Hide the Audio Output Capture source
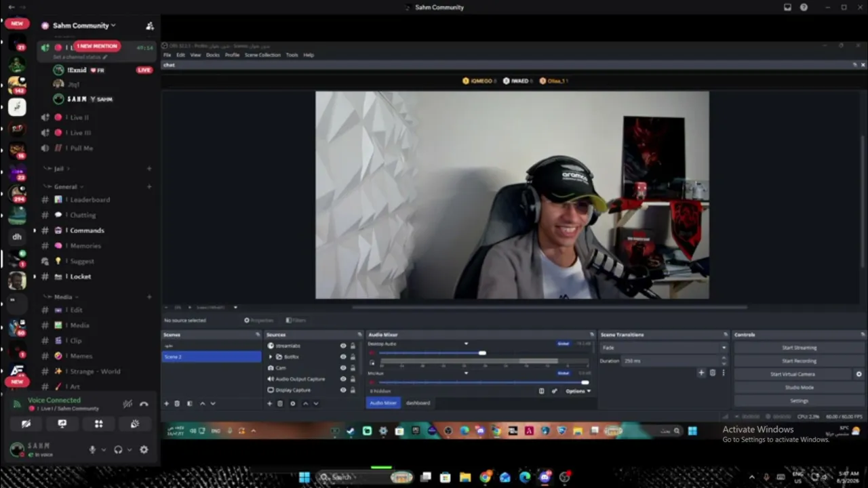The image size is (868, 488). pos(343,379)
